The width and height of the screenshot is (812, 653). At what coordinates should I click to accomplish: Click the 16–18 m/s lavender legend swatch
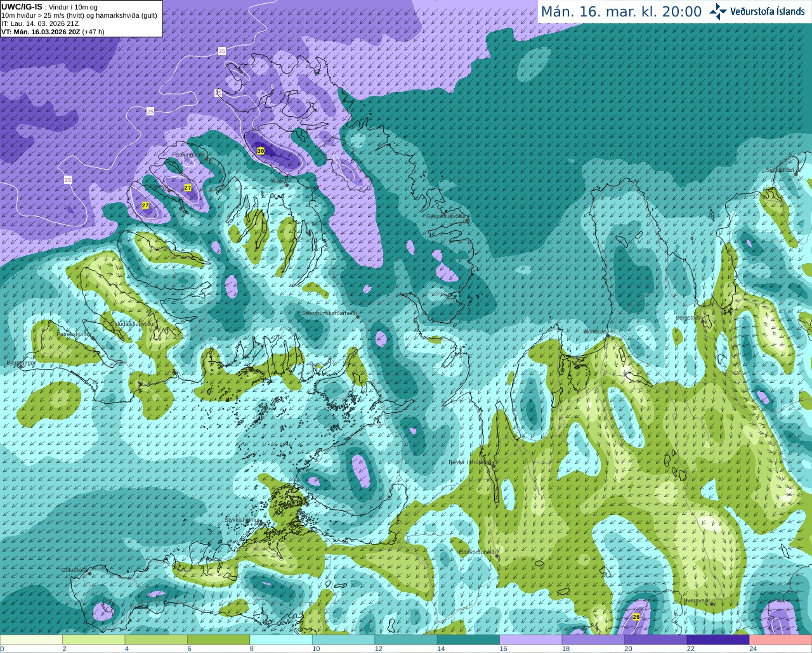[531, 640]
